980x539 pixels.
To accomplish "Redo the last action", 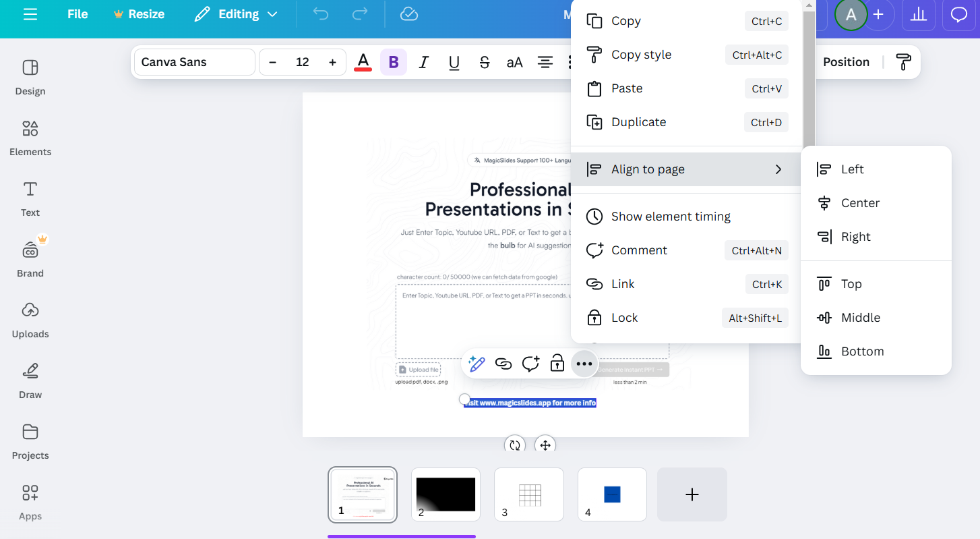I will click(x=361, y=14).
